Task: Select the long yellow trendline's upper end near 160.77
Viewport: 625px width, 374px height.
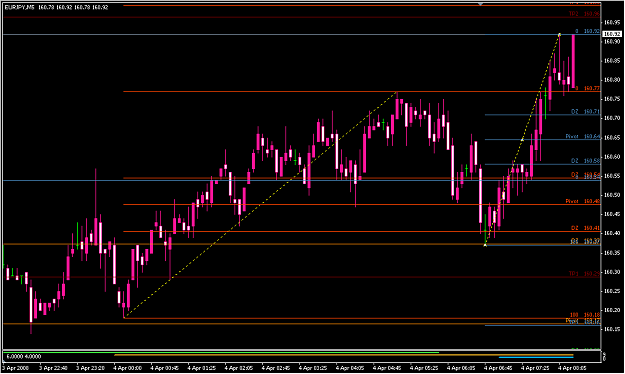Action: coord(397,92)
